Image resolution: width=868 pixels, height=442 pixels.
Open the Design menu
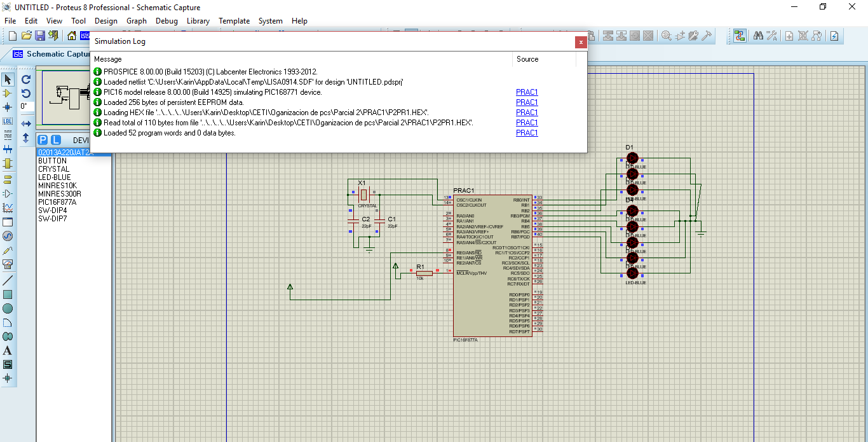106,21
